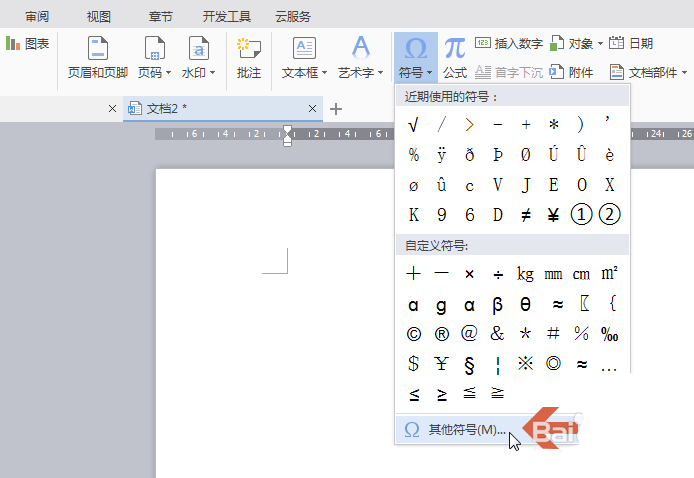Viewport: 694px width, 478px height.
Task: Insert the kg unit symbol
Action: click(x=525, y=274)
